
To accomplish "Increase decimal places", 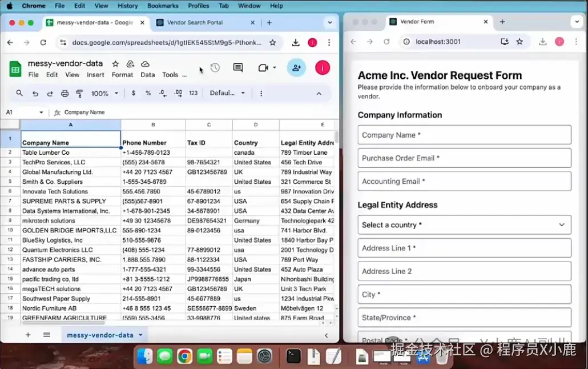I will [179, 93].
